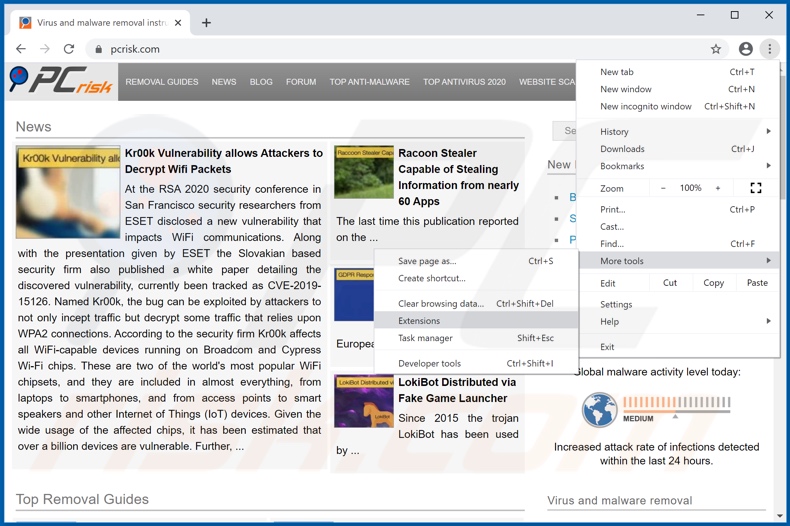790x526 pixels.
Task: Click the three-dot Chrome menu icon
Action: pos(769,49)
